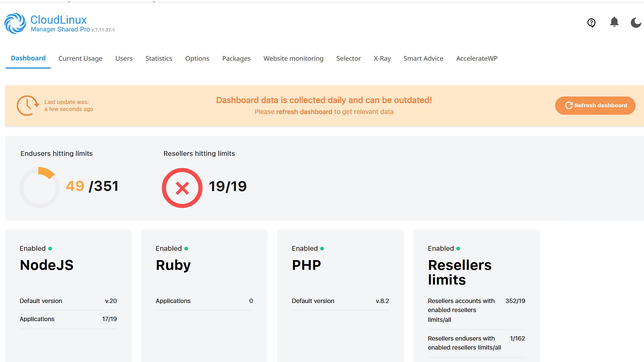
Task: Click the 1/162 resellers endusers value
Action: [x=518, y=339]
